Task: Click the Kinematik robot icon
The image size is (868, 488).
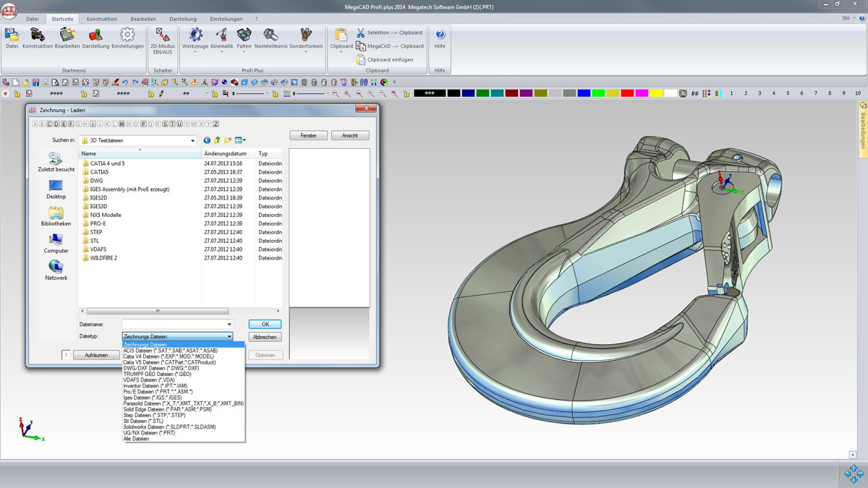Action: (221, 35)
